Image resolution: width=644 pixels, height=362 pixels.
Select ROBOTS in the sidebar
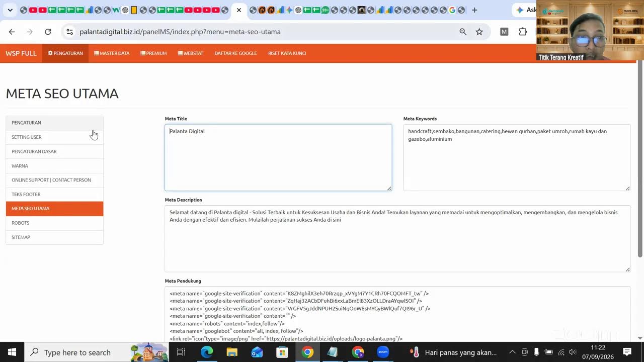(54, 223)
